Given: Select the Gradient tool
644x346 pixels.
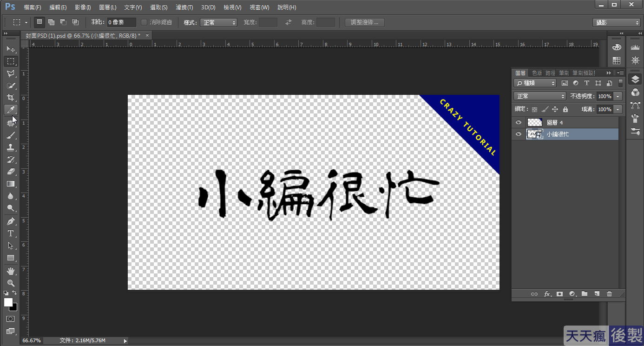Looking at the screenshot, I should coord(11,184).
